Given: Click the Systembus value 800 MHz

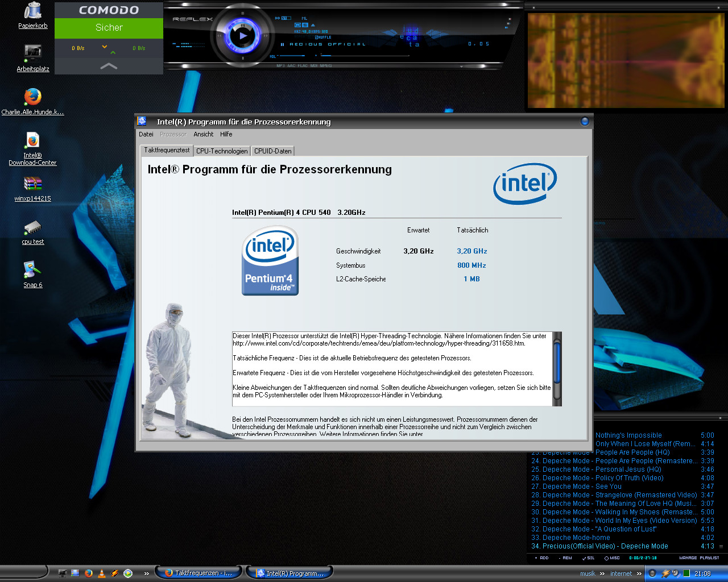Looking at the screenshot, I should [471, 265].
